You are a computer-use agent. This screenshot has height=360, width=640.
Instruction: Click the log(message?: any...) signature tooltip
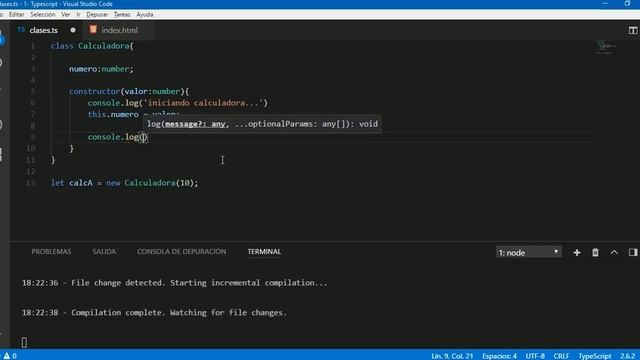[x=262, y=124]
